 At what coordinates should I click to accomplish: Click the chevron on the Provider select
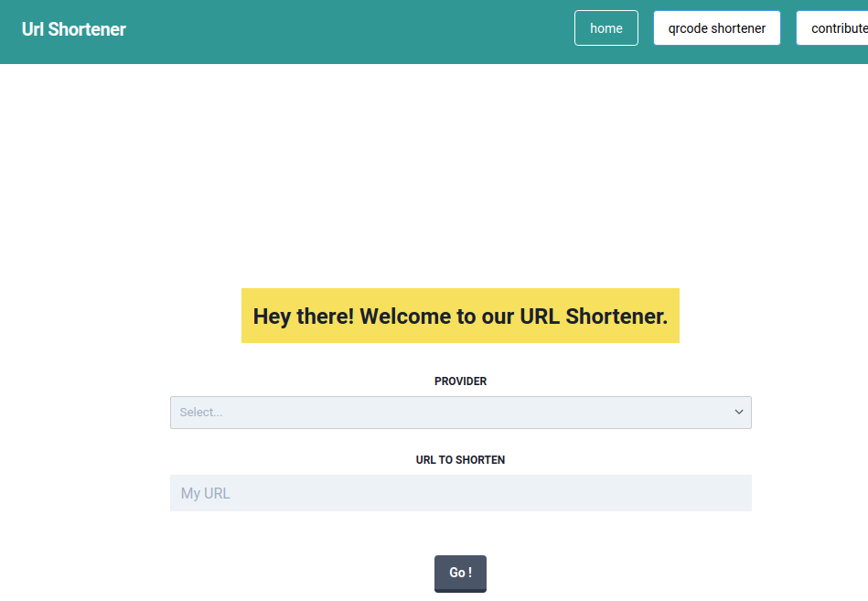tap(737, 413)
